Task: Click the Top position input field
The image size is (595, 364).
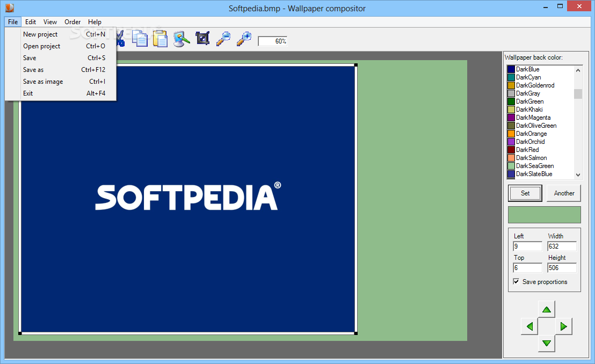Action: (527, 267)
